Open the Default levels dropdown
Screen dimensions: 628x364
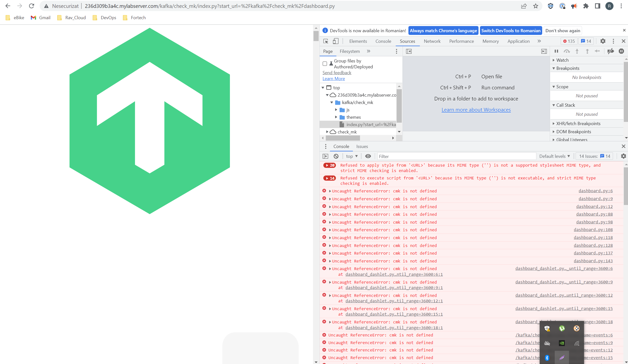tap(554, 156)
